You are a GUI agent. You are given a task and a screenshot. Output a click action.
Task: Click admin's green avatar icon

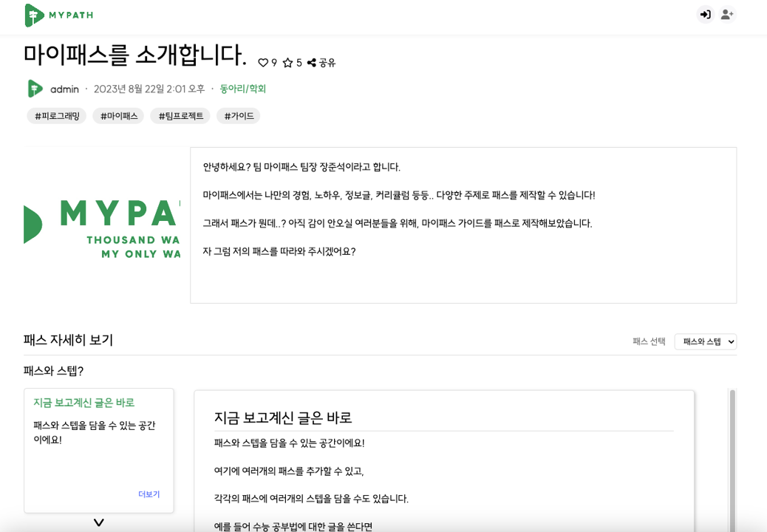pos(35,89)
